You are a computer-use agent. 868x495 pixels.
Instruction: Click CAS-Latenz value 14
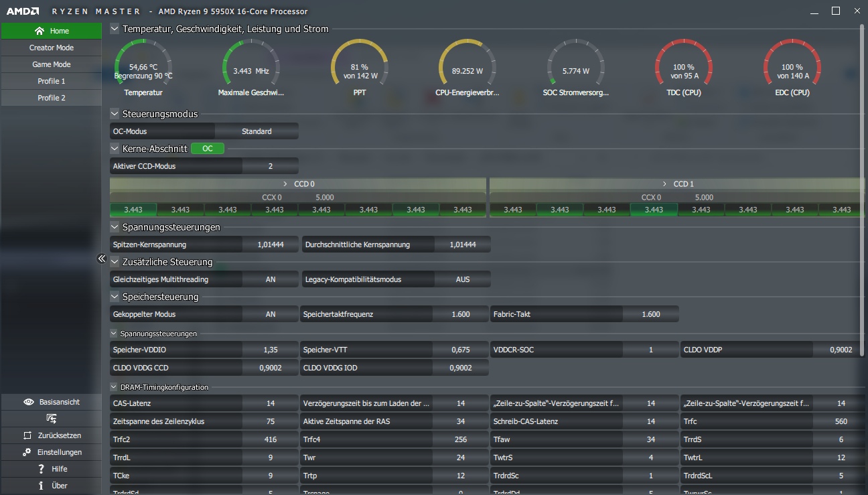click(x=271, y=403)
